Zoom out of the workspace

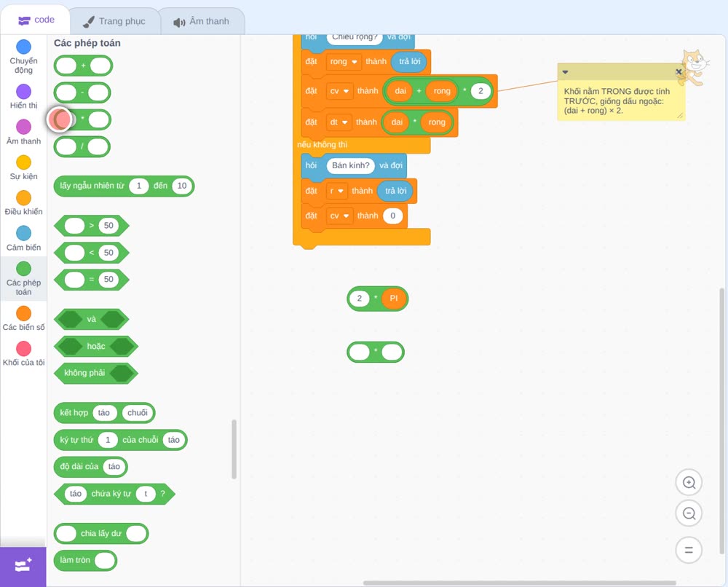click(x=689, y=513)
